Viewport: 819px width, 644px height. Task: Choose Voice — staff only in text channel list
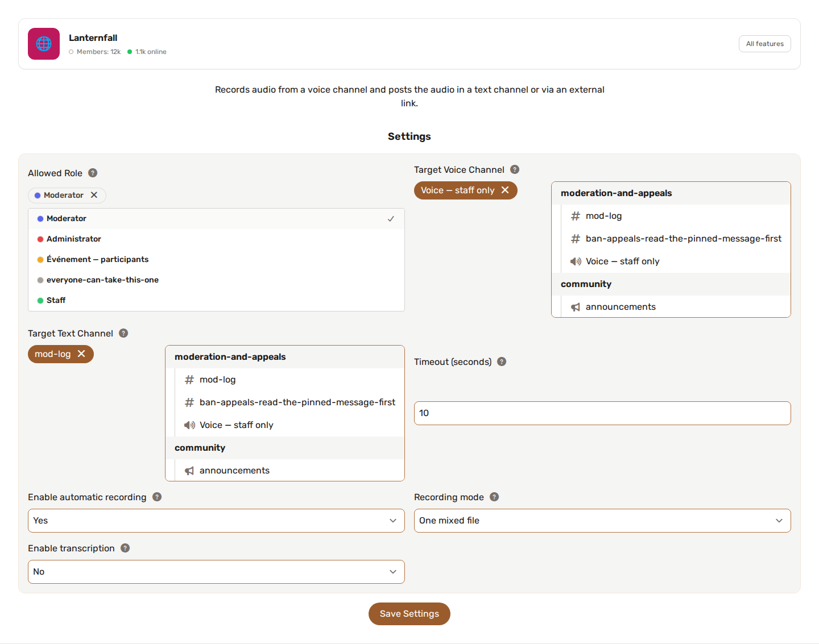(289, 425)
